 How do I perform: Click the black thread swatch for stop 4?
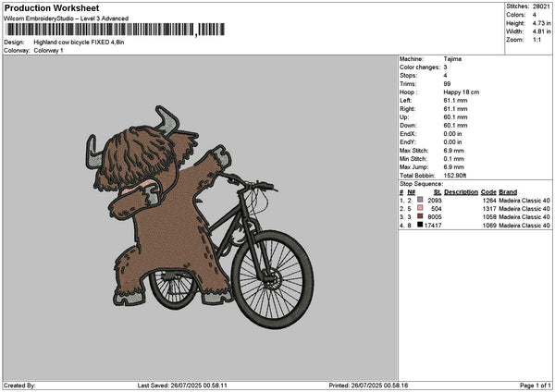pos(420,225)
